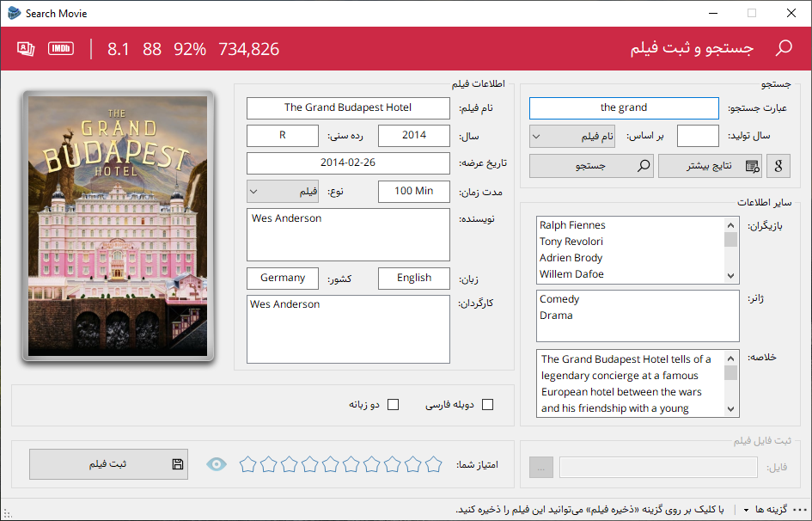Click the save disk icon on ثبت فیلم

(x=178, y=464)
